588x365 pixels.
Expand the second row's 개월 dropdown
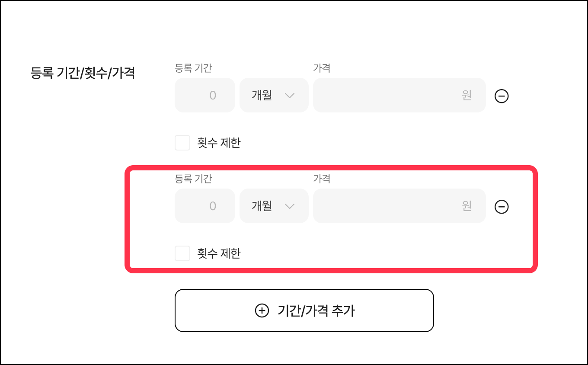tap(274, 206)
